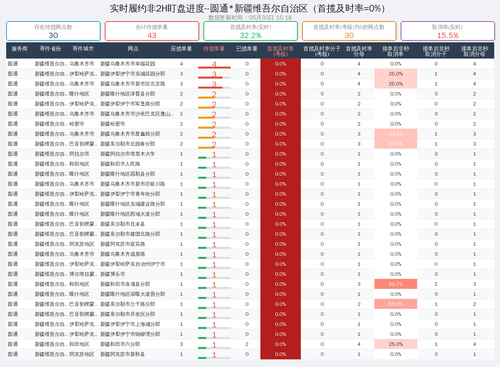The width and height of the screenshot is (500, 367).
Task: Sort by the 寄件城市 column header
Action: click(x=83, y=49)
